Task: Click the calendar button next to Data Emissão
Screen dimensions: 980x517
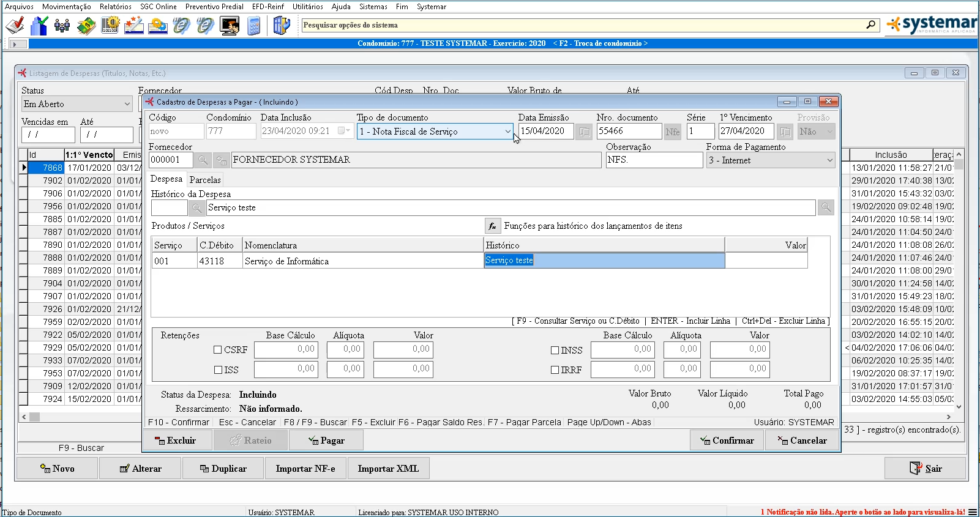Action: 584,132
